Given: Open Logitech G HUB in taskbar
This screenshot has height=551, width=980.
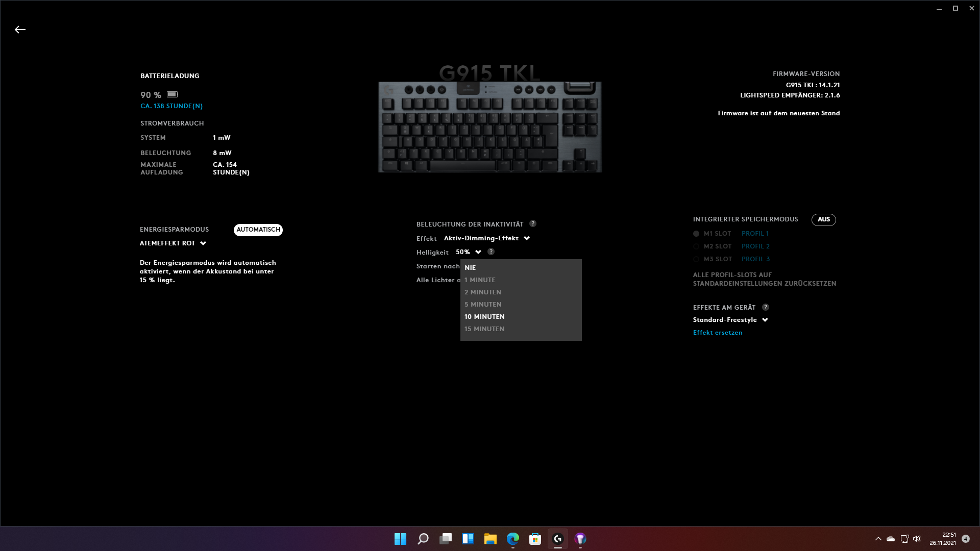Looking at the screenshot, I should 557,539.
